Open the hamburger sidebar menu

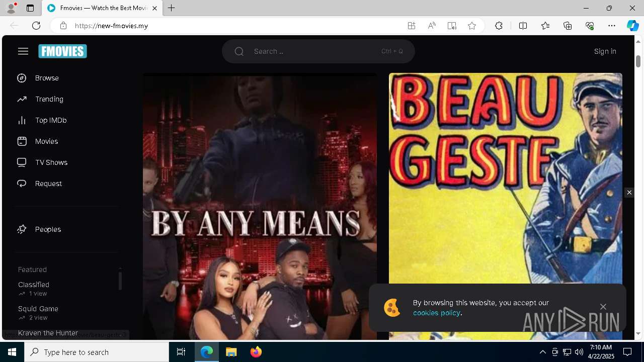[x=23, y=51]
